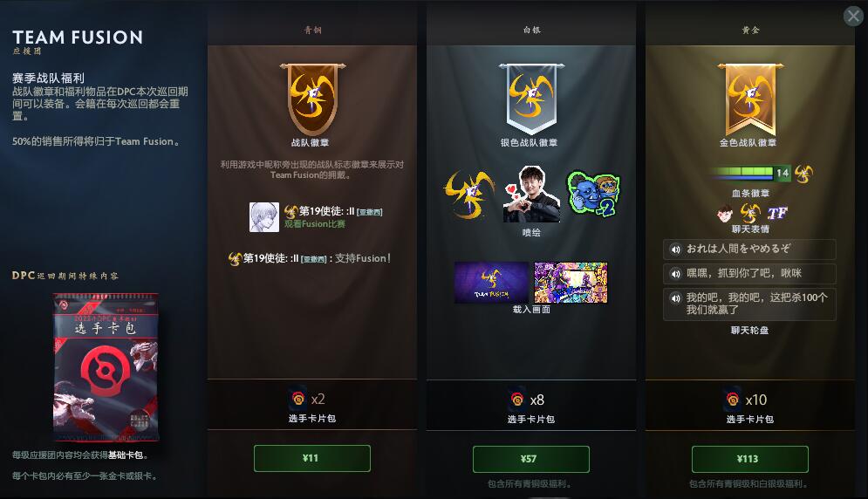
Task: Select the Fusion logo spray icon
Action: [470, 195]
